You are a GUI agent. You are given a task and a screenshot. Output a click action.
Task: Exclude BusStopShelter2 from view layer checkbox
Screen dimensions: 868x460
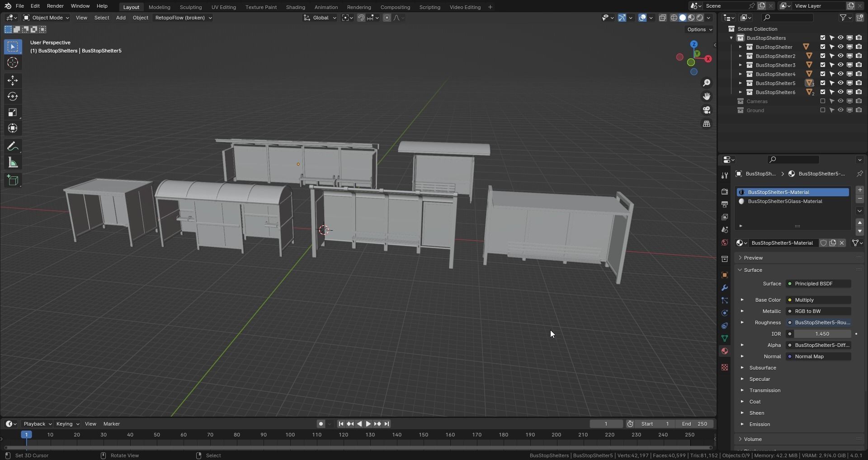click(823, 56)
